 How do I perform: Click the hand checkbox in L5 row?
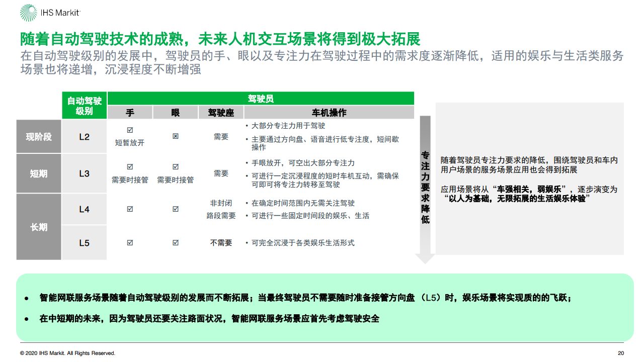click(130, 243)
